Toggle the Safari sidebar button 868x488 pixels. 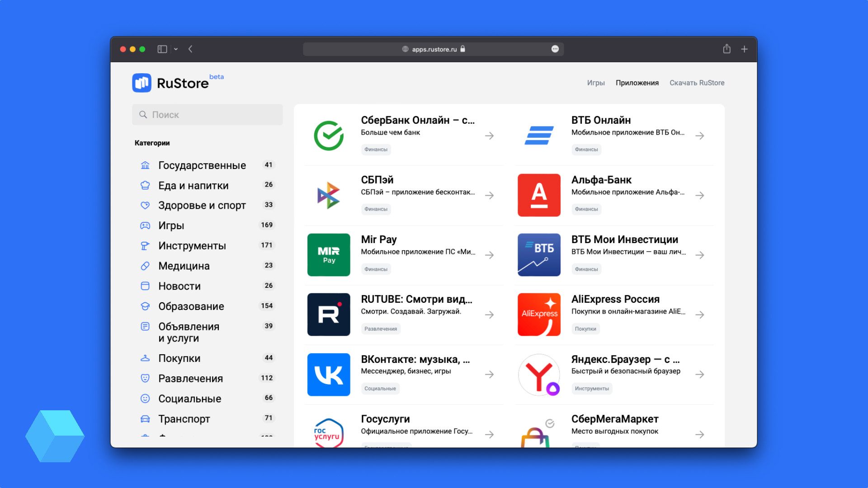tap(162, 49)
